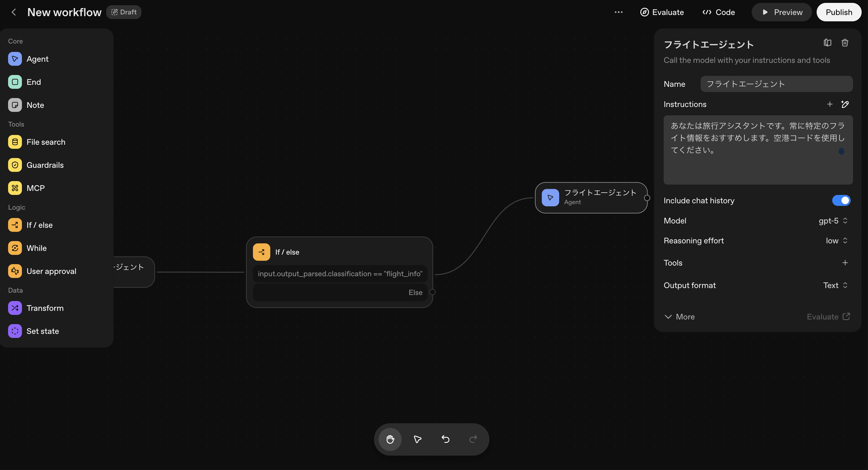Open the Model gpt-5 dropdown
The image size is (868, 470).
click(833, 221)
